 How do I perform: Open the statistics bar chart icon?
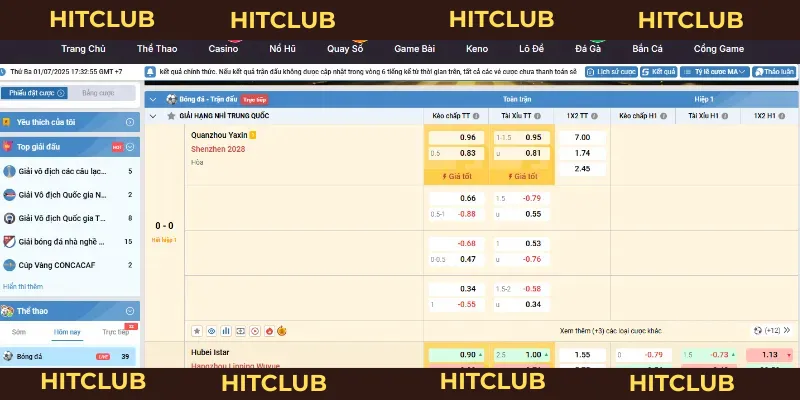[x=226, y=331]
